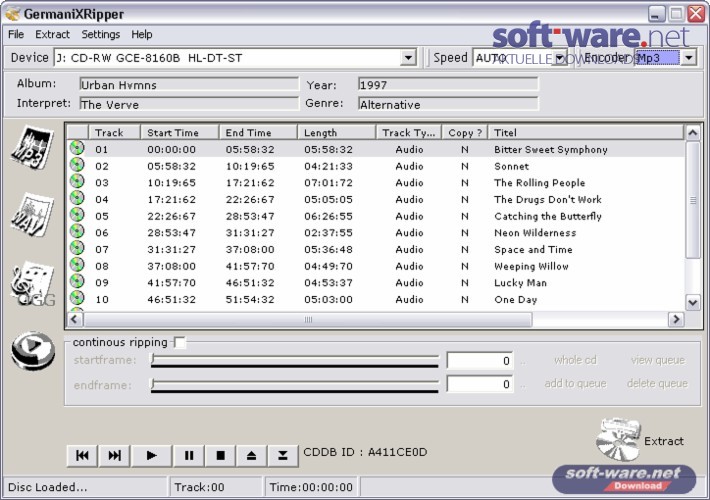Click disc icon for track 02

(77, 165)
